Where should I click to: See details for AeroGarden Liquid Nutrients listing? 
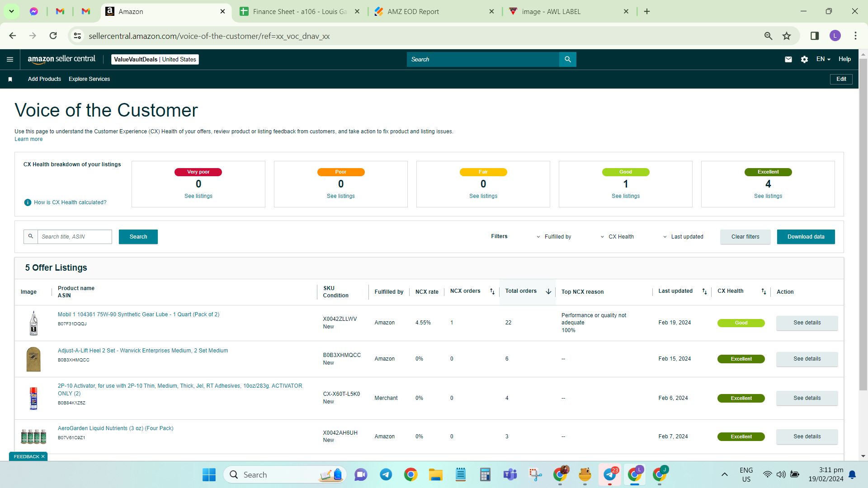807,436
